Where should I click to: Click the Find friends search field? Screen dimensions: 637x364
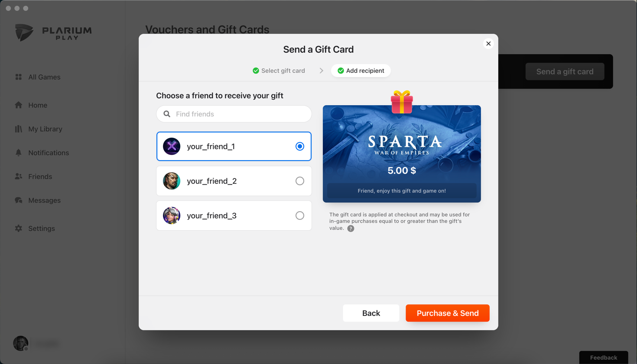point(234,114)
